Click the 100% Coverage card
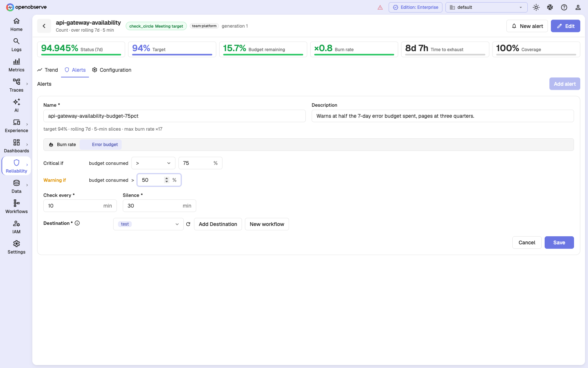 tap(536, 49)
